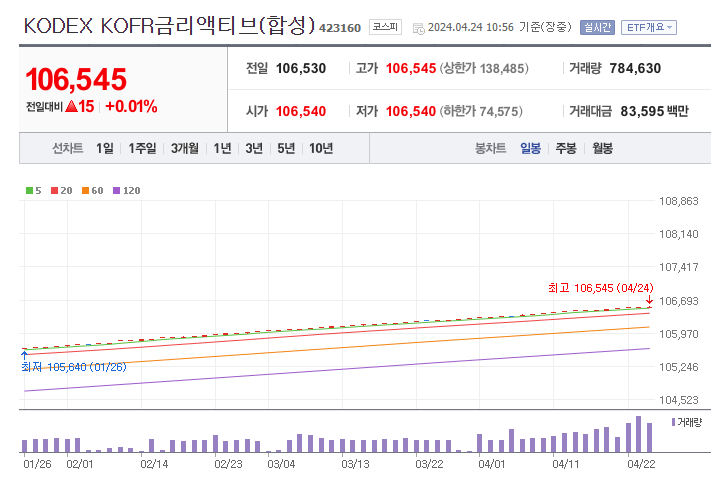711x480 pixels.
Task: Select the 1일 line chart tab
Action: (105, 148)
